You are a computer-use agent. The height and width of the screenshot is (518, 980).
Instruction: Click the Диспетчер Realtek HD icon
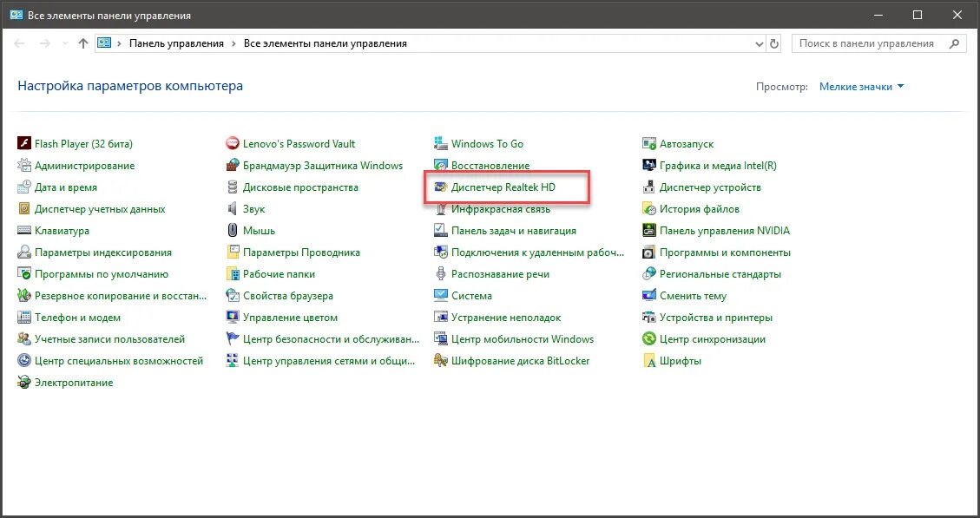pos(441,187)
